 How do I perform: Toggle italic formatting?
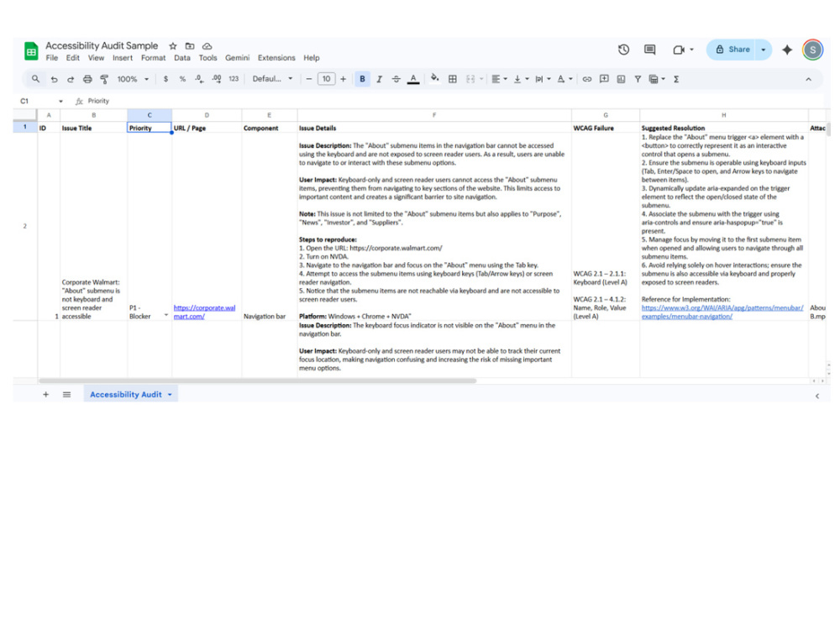pyautogui.click(x=380, y=79)
